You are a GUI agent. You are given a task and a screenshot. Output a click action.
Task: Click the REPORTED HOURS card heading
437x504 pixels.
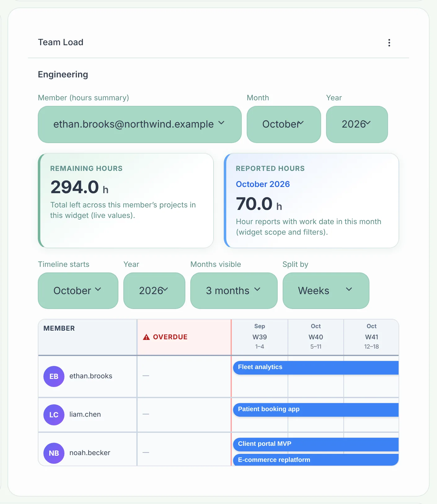tap(270, 168)
